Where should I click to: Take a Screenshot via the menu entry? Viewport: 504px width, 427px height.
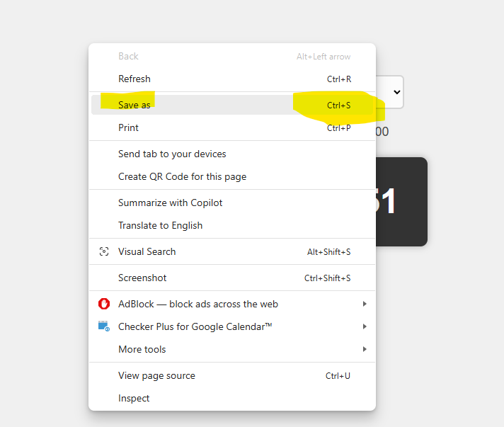click(x=142, y=278)
